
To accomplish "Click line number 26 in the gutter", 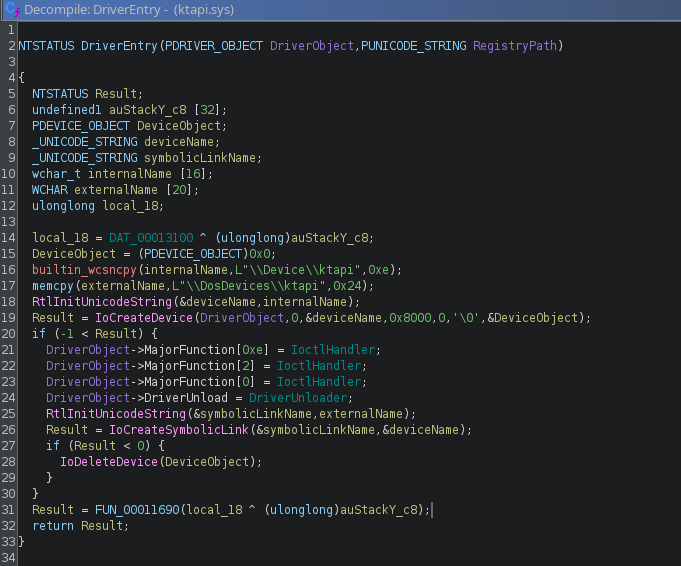I will [x=8, y=430].
